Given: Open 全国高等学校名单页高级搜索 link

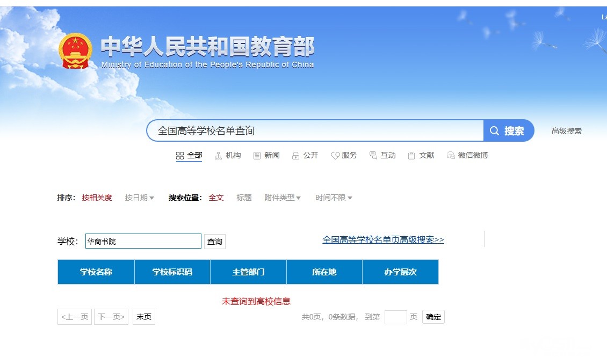Looking at the screenshot, I should 383,240.
